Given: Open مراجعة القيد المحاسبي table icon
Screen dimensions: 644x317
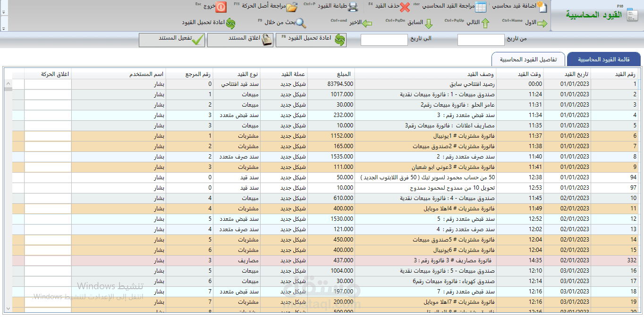Looking at the screenshot, I should (480, 7).
